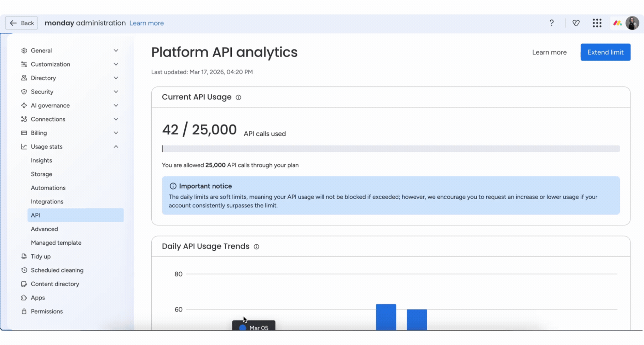
Task: Click the Billing card icon
Action: click(24, 133)
